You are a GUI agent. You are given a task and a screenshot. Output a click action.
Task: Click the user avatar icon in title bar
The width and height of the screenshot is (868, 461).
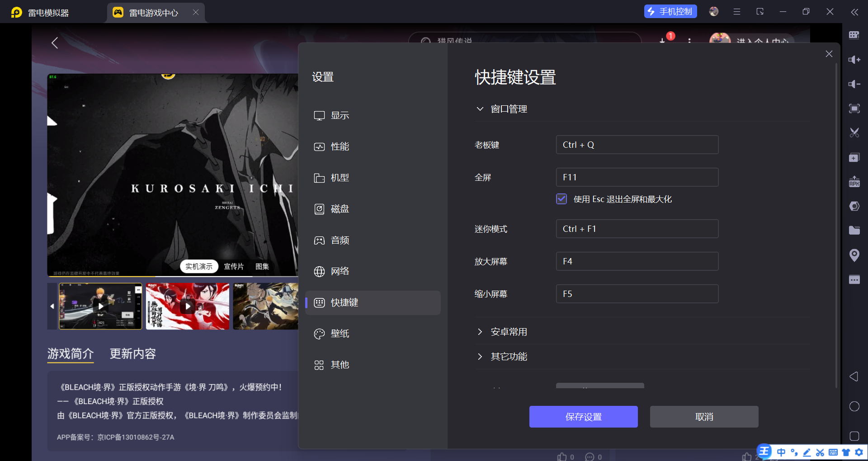tap(714, 12)
